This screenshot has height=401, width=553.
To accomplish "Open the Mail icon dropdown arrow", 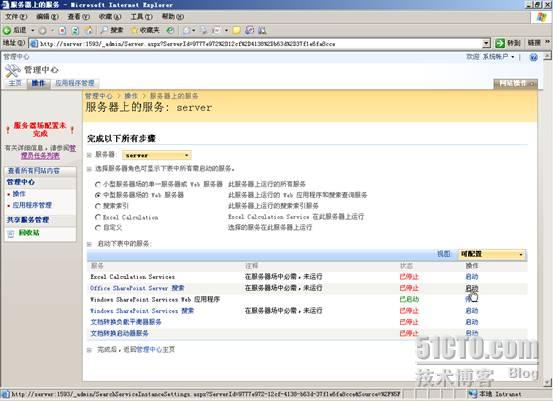I will pyautogui.click(x=194, y=31).
